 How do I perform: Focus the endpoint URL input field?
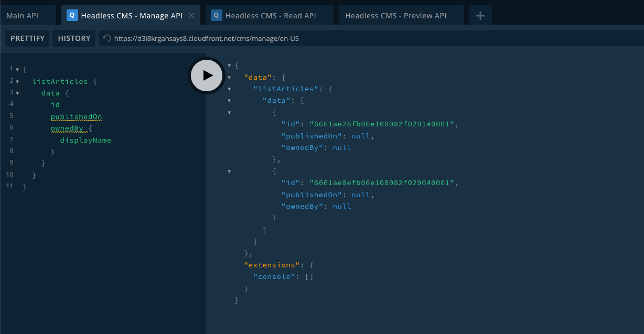pyautogui.click(x=315, y=38)
